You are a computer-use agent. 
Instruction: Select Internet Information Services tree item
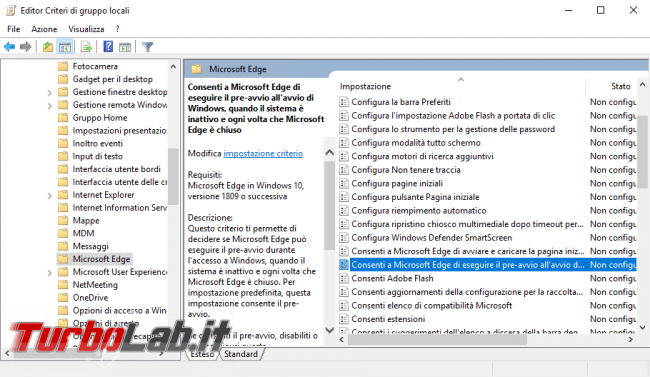(x=119, y=208)
